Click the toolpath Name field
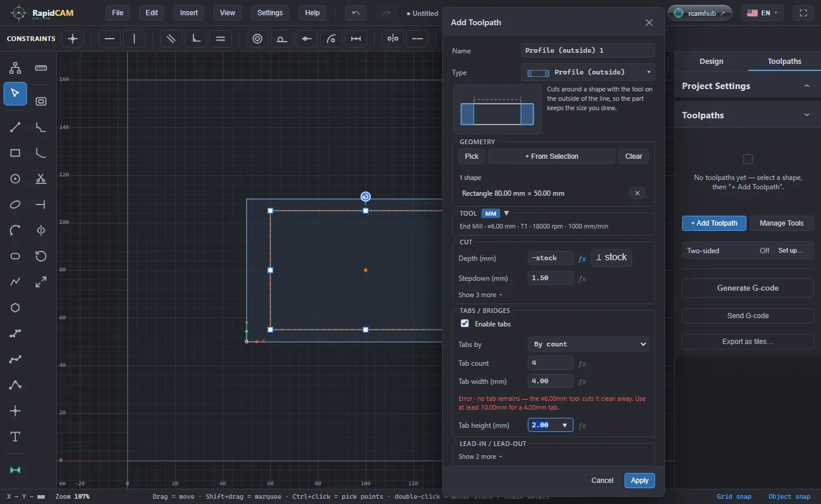The height and width of the screenshot is (504, 821). [588, 50]
